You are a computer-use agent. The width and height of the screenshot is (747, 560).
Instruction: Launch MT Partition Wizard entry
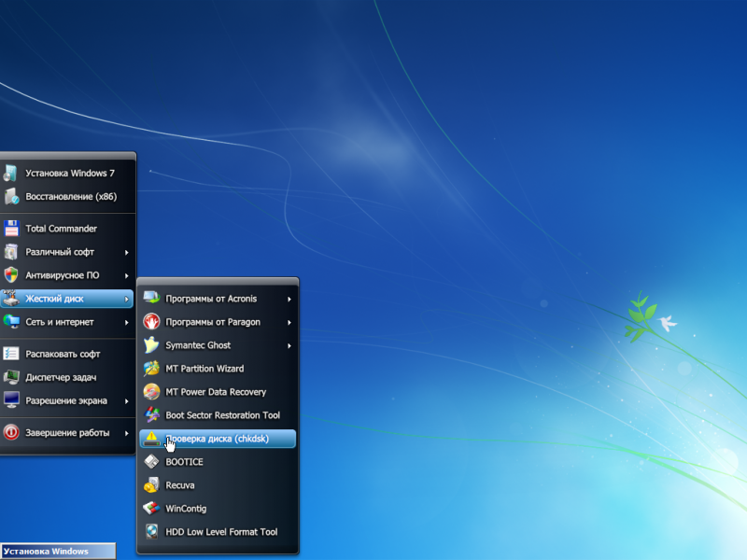click(218, 369)
